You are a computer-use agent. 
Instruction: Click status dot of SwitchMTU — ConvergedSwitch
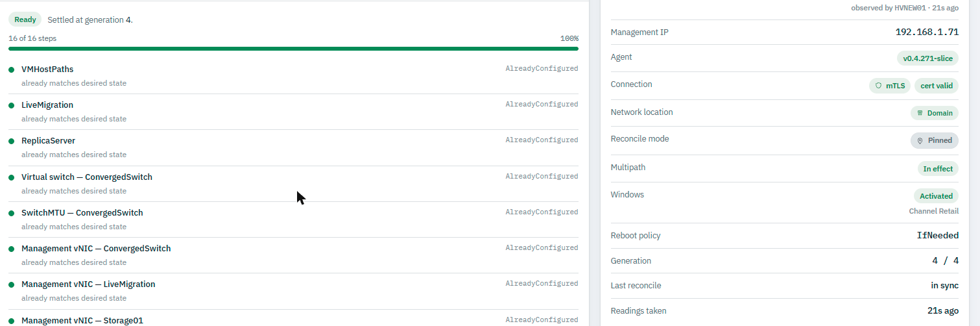[x=12, y=213]
